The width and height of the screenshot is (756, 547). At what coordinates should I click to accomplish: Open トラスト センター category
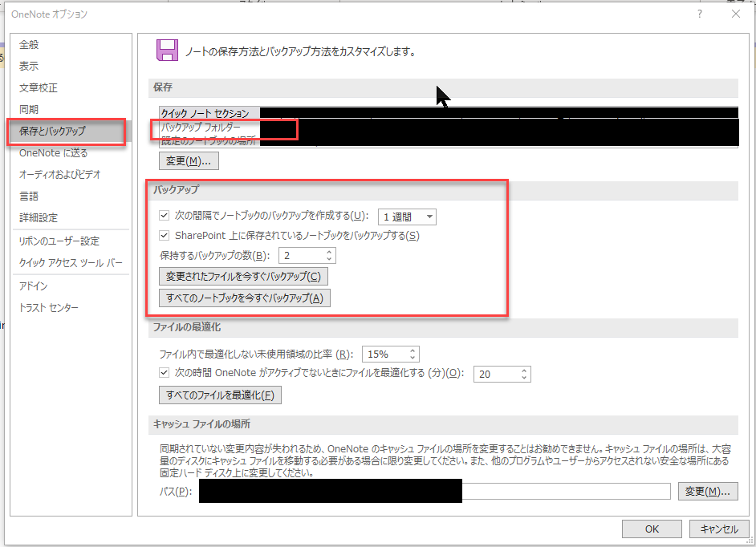(x=49, y=307)
